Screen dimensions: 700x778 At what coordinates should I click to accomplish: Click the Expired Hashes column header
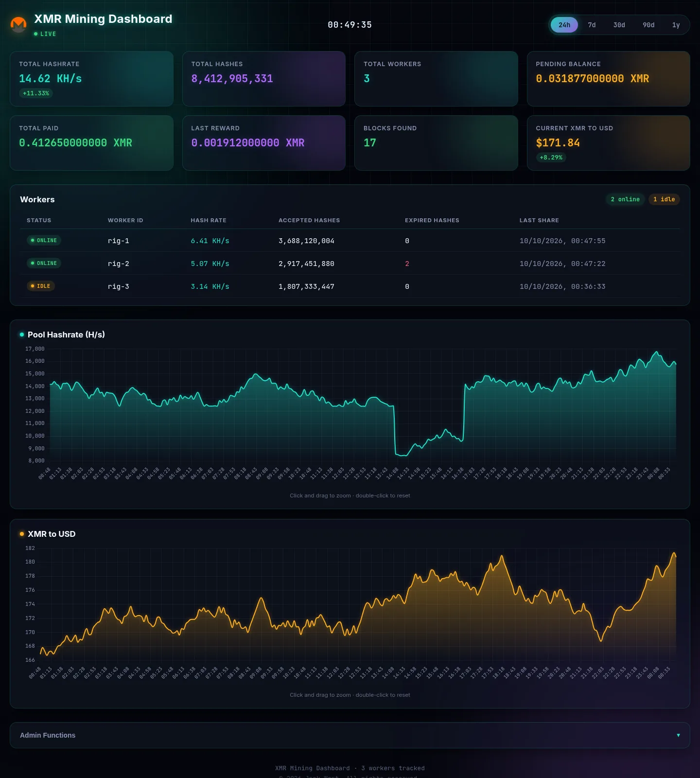click(432, 220)
